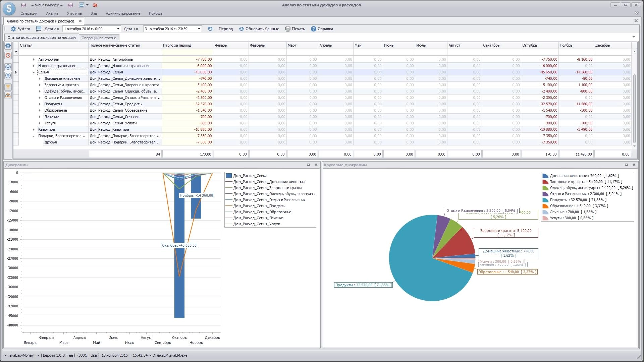Sort by Итого за период column header
644x362 pixels.
coord(187,45)
